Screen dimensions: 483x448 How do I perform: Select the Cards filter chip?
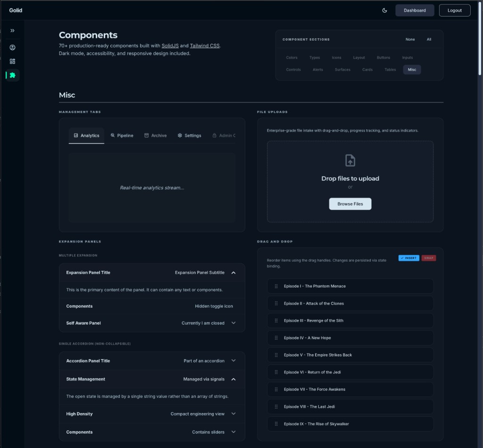(x=367, y=69)
